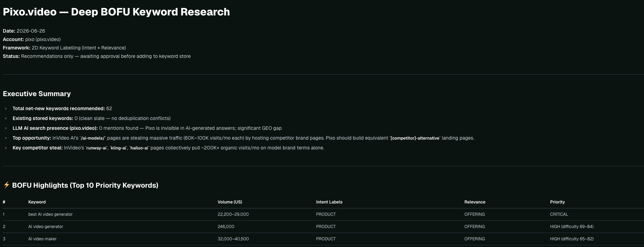Viewport: 644px width, 247px height.
Task: Click the keyword cell best AI video generator
Action: click(50, 214)
